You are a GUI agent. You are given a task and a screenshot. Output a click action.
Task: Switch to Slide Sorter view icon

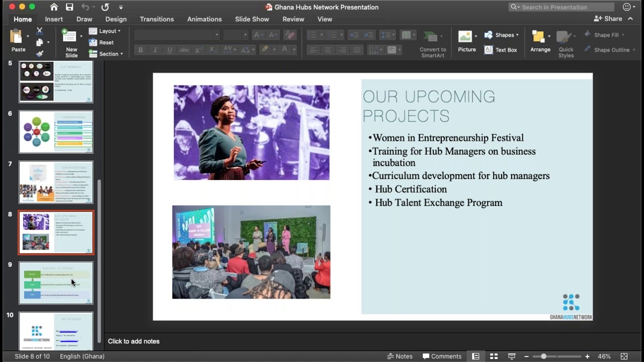[x=494, y=356]
